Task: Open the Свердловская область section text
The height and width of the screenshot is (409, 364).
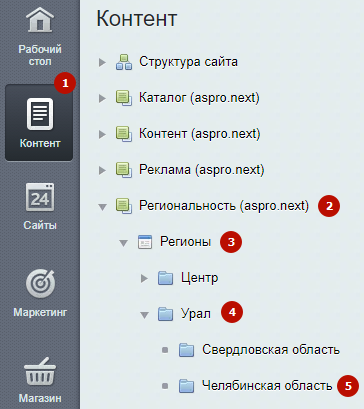Action: pos(271,350)
